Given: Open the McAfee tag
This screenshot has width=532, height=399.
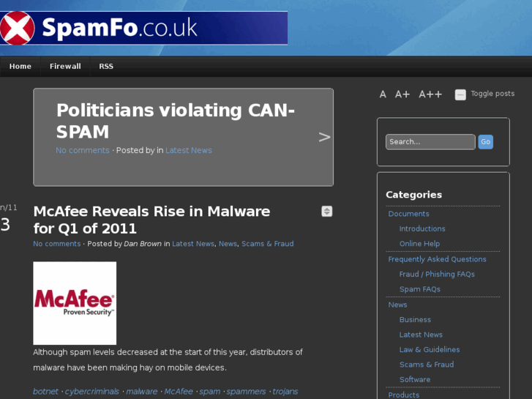Looking at the screenshot, I should click(179, 392).
